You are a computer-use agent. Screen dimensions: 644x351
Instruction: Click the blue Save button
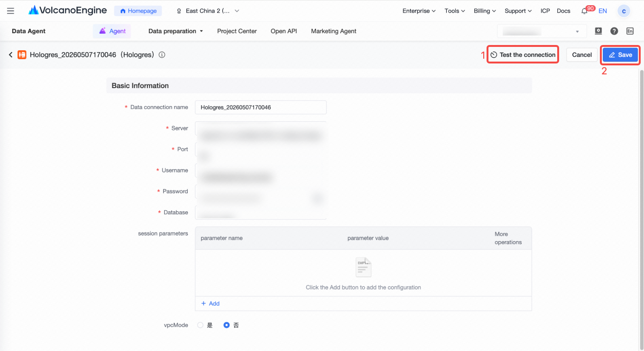621,55
